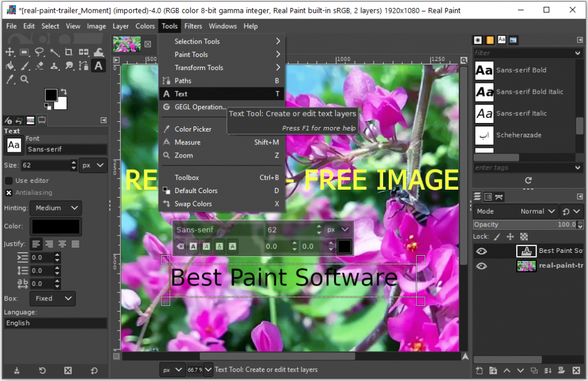The width and height of the screenshot is (588, 381).
Task: Select the Color Picker eyedropper in toolbox
Action: (x=10, y=79)
